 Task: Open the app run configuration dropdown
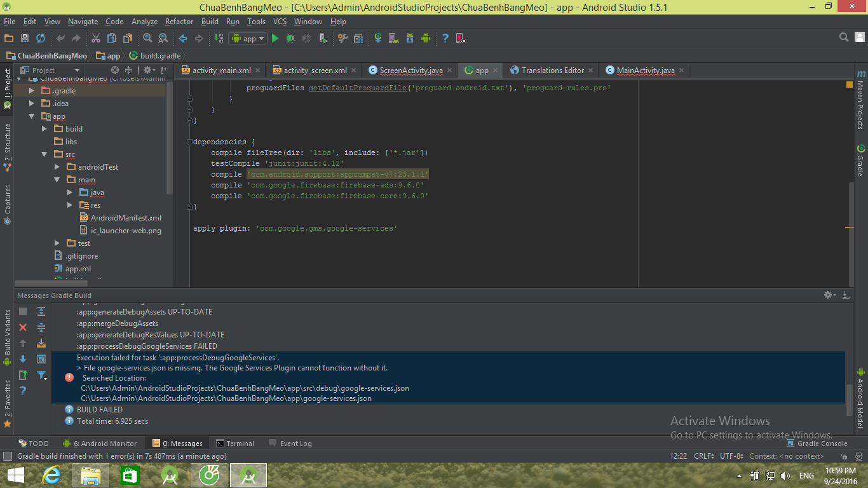click(x=248, y=39)
